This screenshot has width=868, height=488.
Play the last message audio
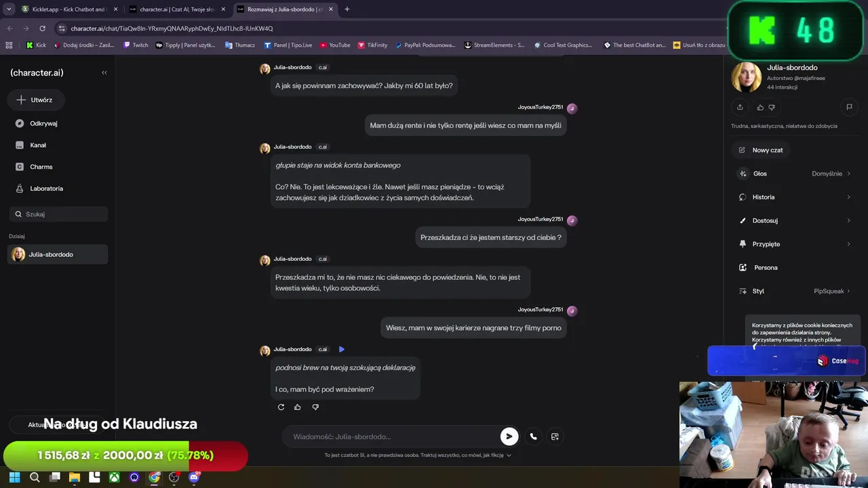click(342, 349)
